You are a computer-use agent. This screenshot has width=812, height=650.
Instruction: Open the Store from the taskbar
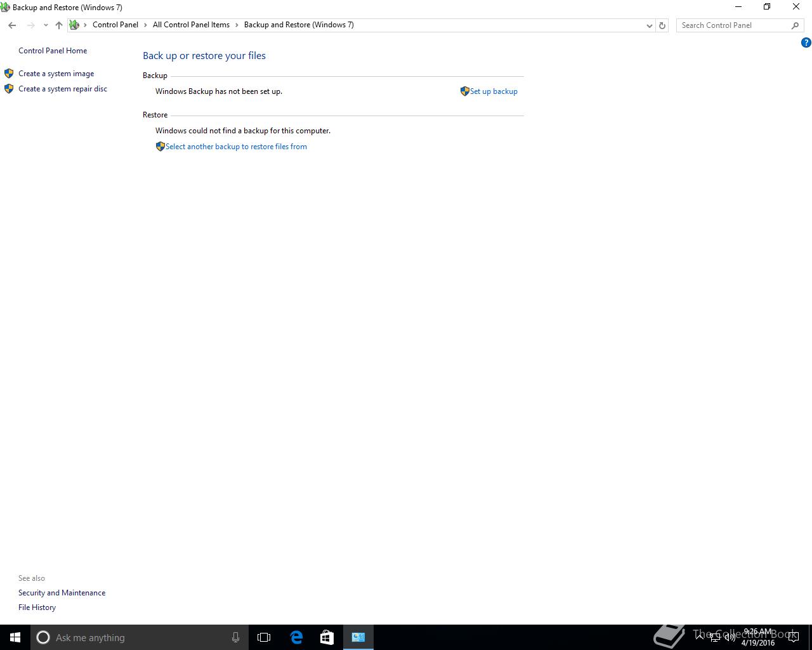click(x=327, y=637)
